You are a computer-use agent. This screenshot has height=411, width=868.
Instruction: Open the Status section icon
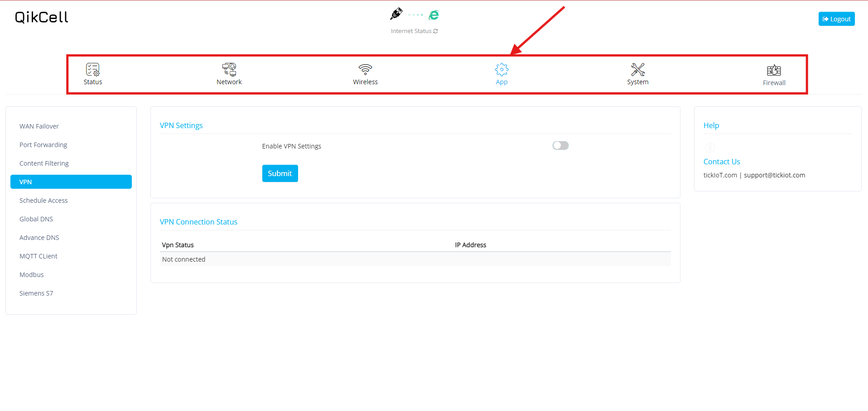tap(93, 69)
